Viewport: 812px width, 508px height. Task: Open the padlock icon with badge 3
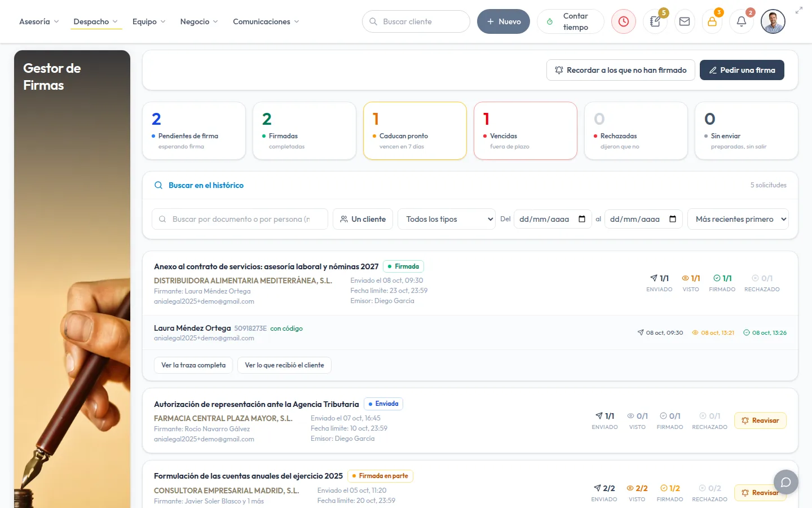[712, 21]
